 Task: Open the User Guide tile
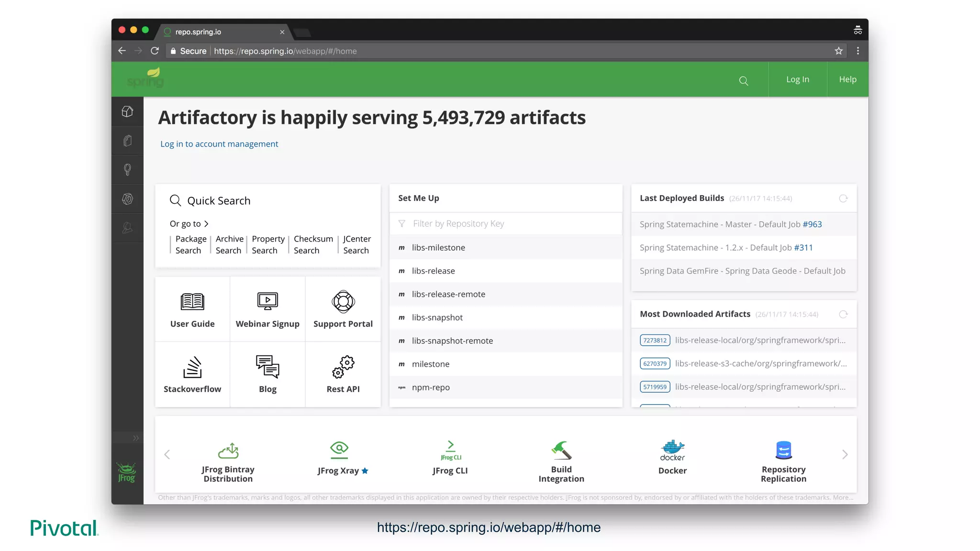[x=192, y=309]
